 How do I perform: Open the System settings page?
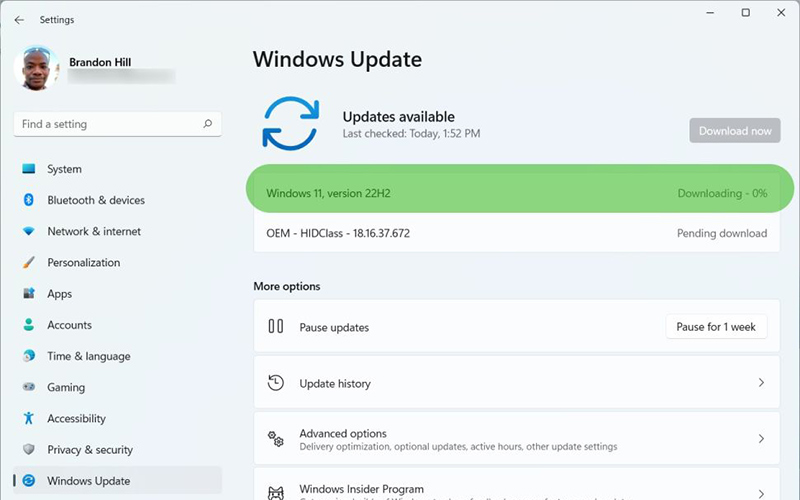point(117,169)
